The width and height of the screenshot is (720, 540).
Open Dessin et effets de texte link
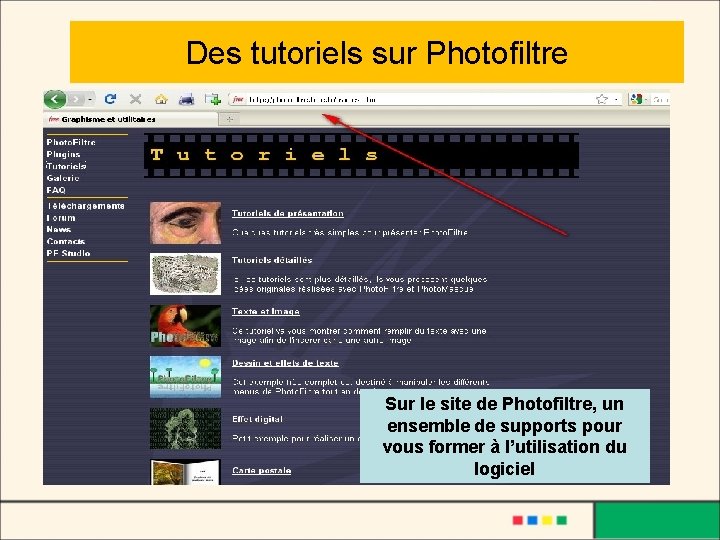[285, 363]
